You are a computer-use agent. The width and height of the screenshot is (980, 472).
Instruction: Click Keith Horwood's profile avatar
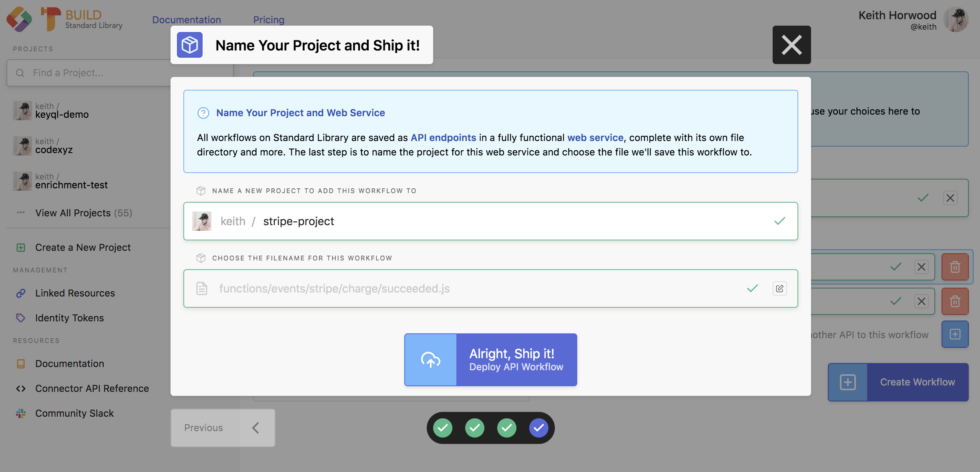coord(956,20)
